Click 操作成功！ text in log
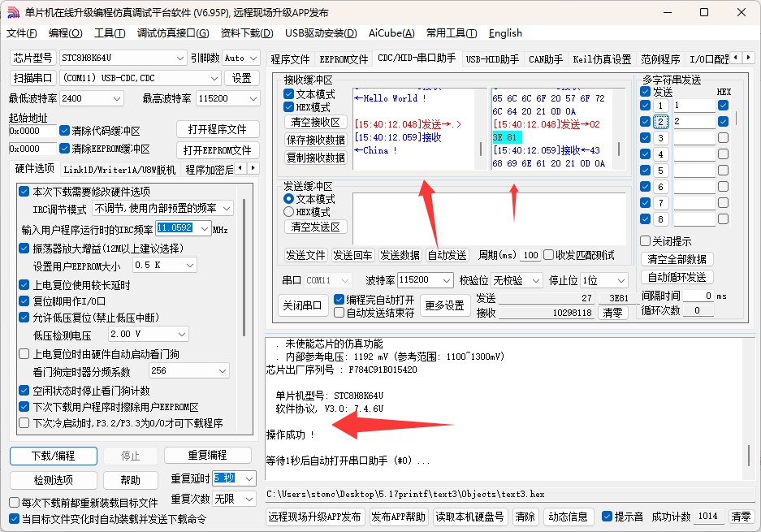761x532 pixels. [290, 435]
